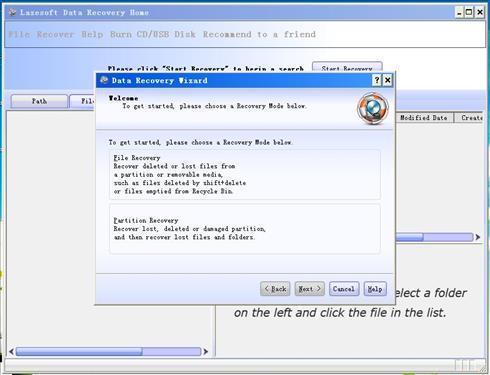Click the Back button in wizard

point(275,289)
